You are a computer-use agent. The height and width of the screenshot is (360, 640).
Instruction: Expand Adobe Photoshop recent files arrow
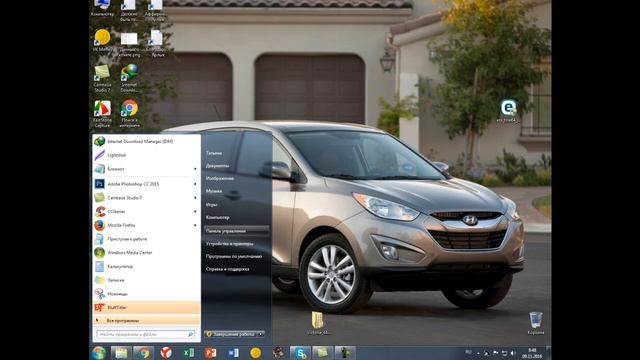tap(195, 184)
